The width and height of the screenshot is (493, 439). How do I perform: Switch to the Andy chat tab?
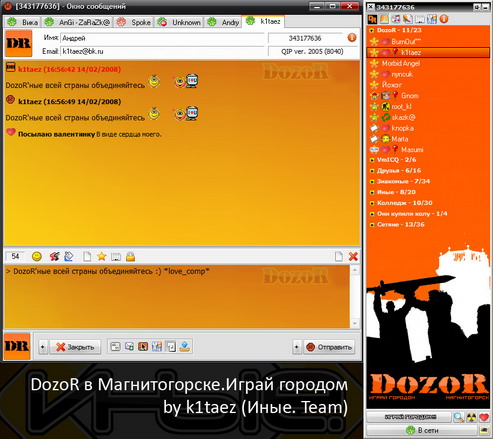pyautogui.click(x=223, y=22)
